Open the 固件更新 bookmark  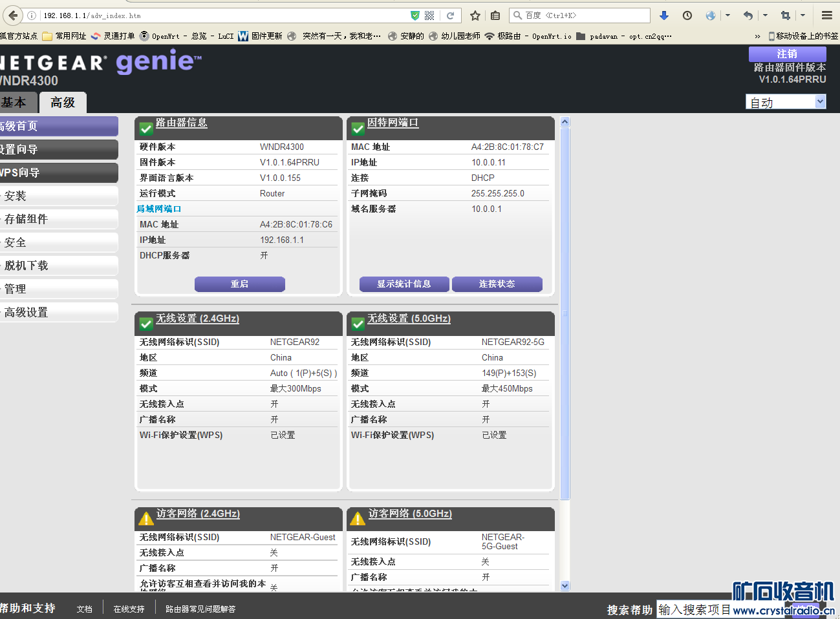pos(260,36)
